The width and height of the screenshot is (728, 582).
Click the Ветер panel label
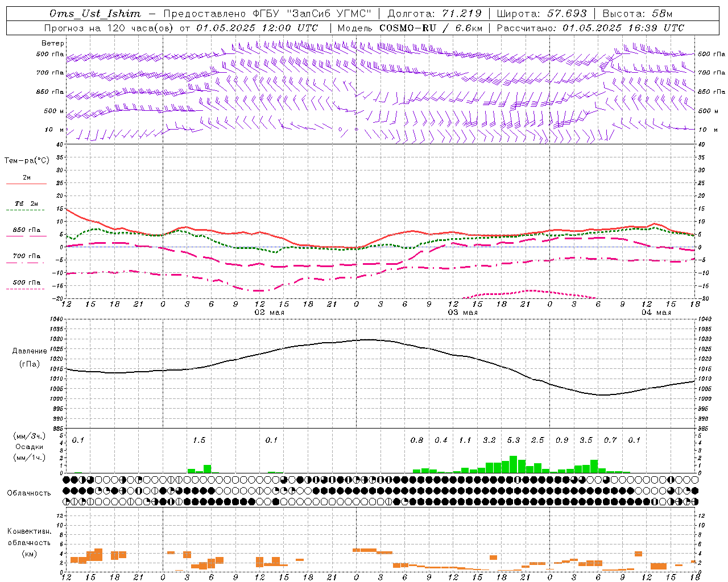pyautogui.click(x=53, y=43)
